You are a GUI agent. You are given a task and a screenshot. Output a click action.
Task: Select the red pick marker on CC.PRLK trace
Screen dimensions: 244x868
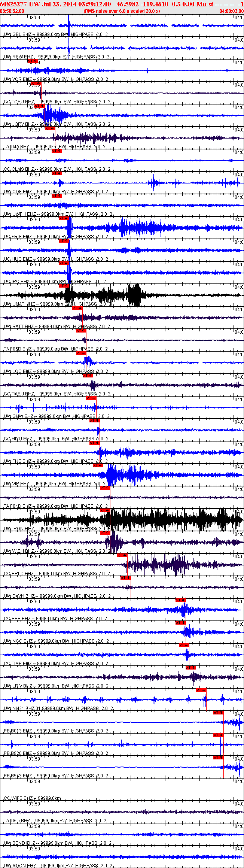(122, 555)
